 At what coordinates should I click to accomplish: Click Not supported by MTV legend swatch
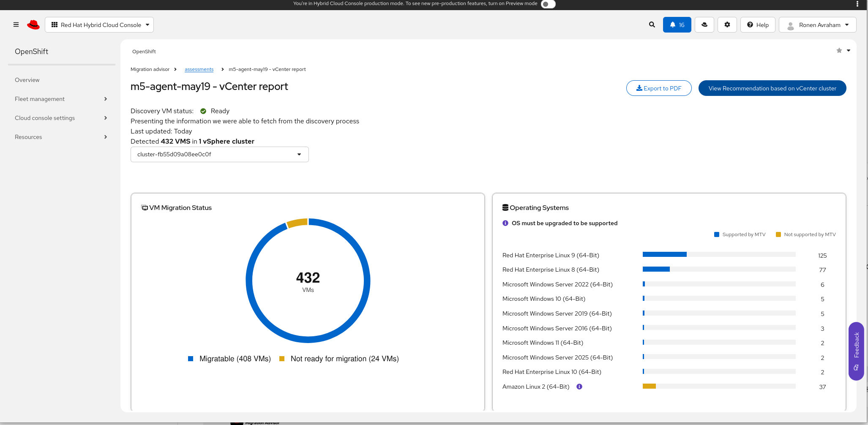point(778,234)
